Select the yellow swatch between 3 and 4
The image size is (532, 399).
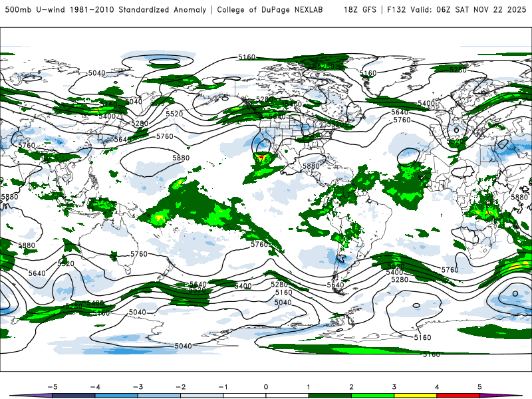click(x=415, y=396)
